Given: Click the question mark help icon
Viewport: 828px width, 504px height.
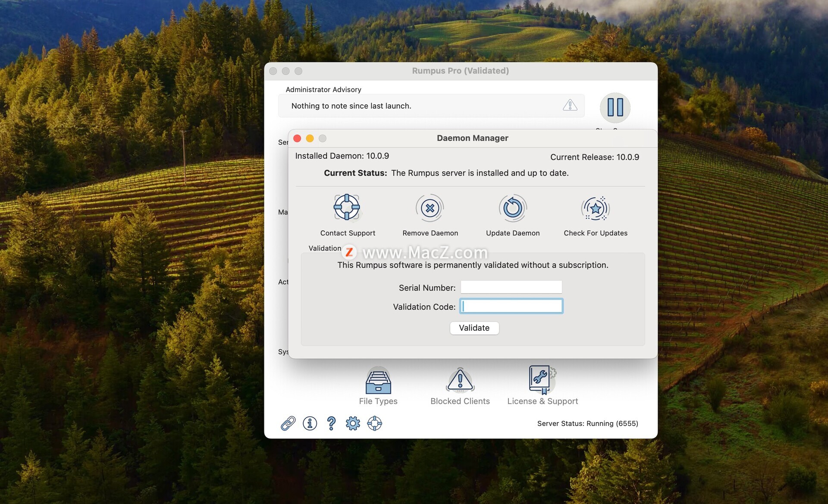Looking at the screenshot, I should (x=331, y=423).
